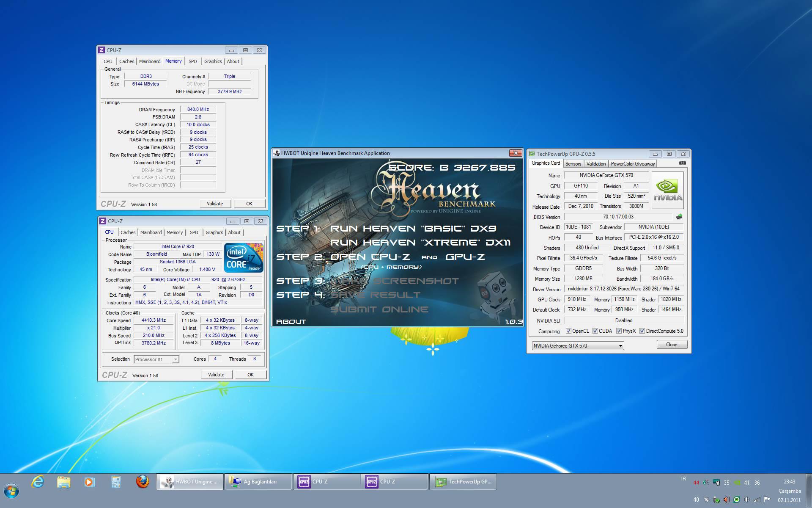Click the BIOS save chip icon in GPU-Z
Image resolution: width=812 pixels, height=508 pixels.
point(679,217)
